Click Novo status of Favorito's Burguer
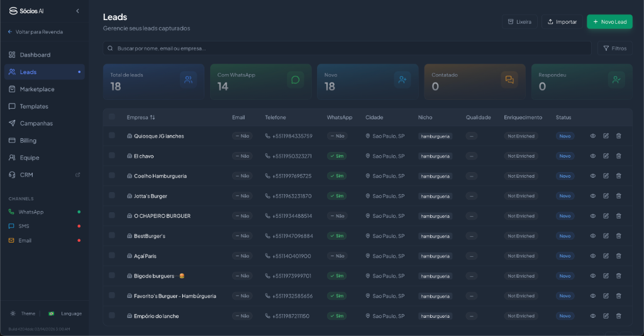The height and width of the screenshot is (336, 644). point(565,296)
